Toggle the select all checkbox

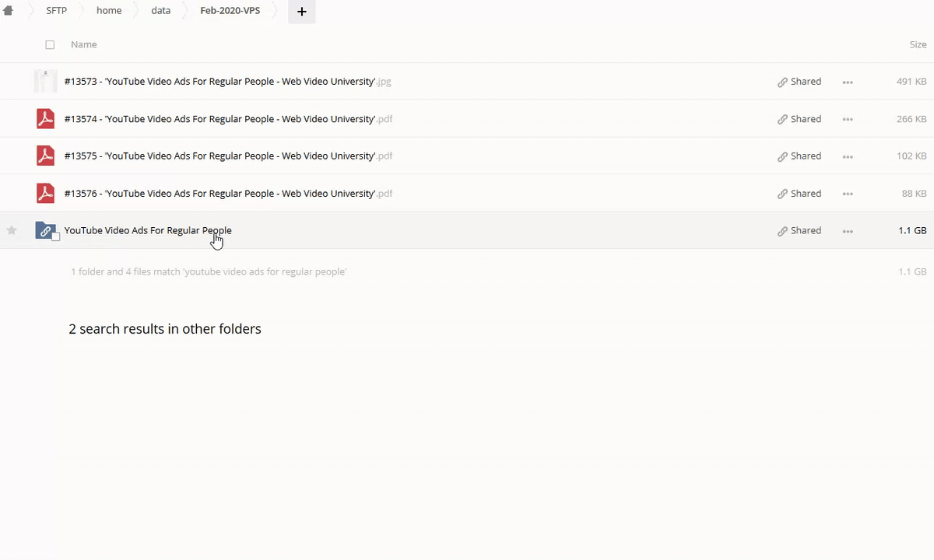tap(50, 45)
